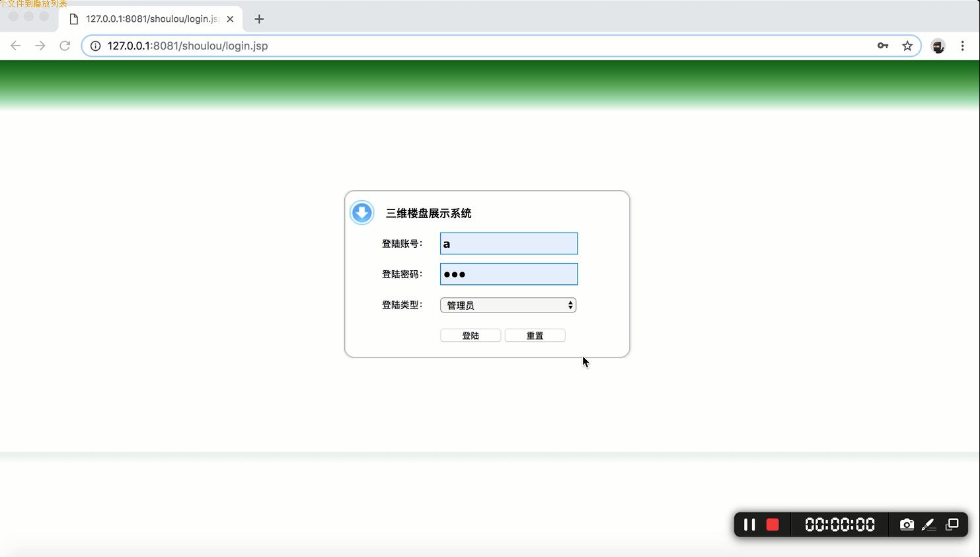Click the 登陆账号 label
The width and height of the screenshot is (980, 557).
pos(402,244)
